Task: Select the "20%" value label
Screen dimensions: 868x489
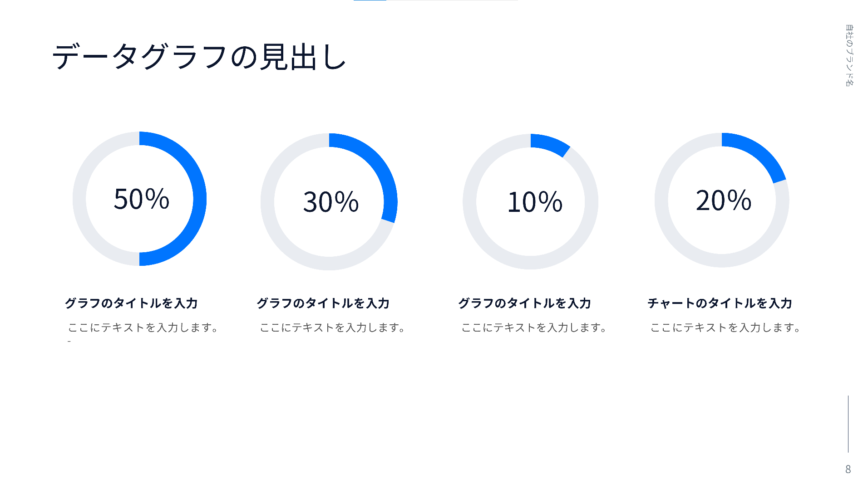Action: [723, 200]
